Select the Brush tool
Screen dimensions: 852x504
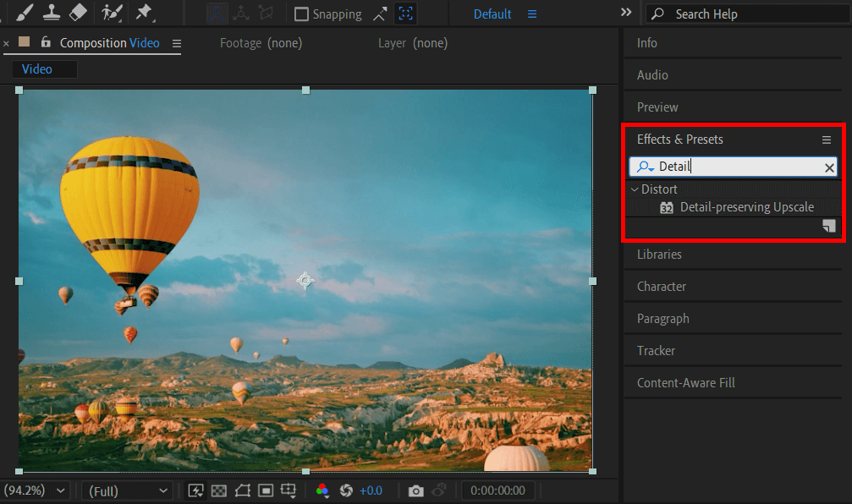pyautogui.click(x=24, y=13)
